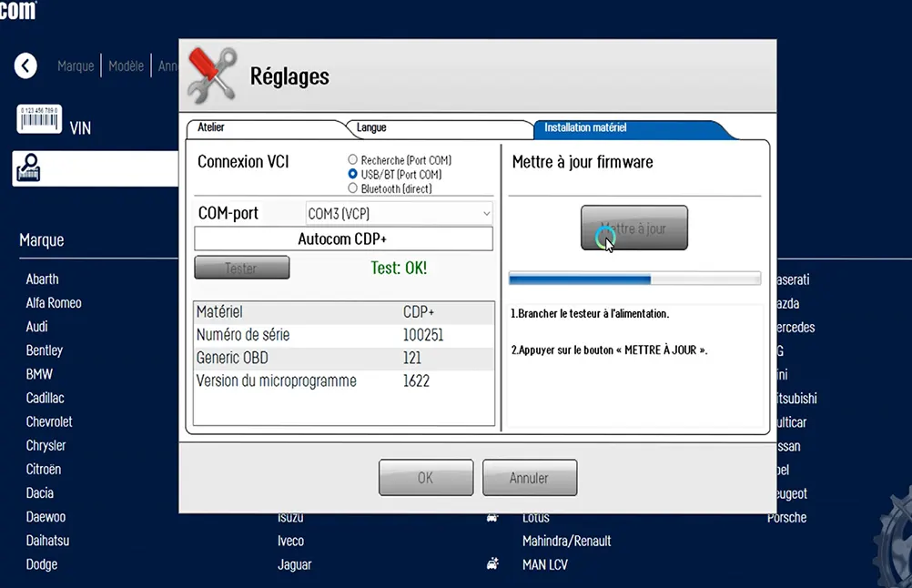The width and height of the screenshot is (912, 588).
Task: Click the back arrow button
Action: pyautogui.click(x=25, y=66)
